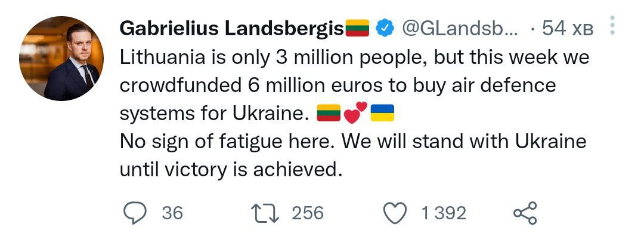Viewport: 644px width, 242px height.
Task: Like the tweet with the heart icon
Action: [x=395, y=213]
